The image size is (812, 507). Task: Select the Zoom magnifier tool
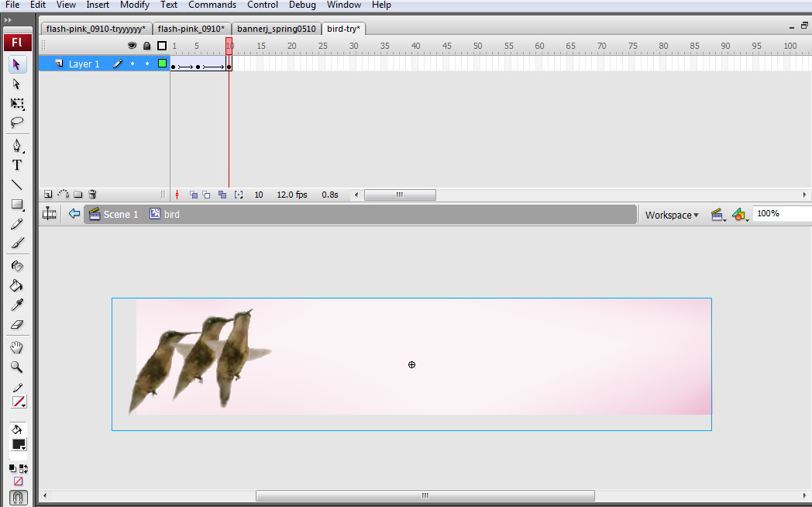pos(16,367)
